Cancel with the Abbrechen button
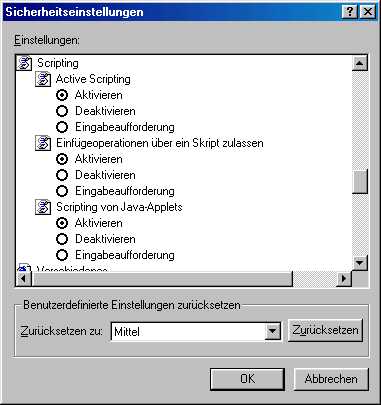This screenshot has width=381, height=405. tap(331, 379)
